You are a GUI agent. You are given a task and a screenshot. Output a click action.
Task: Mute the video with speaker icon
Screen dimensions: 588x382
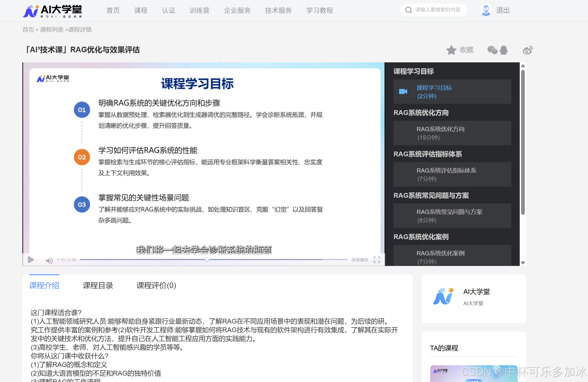tap(49, 261)
